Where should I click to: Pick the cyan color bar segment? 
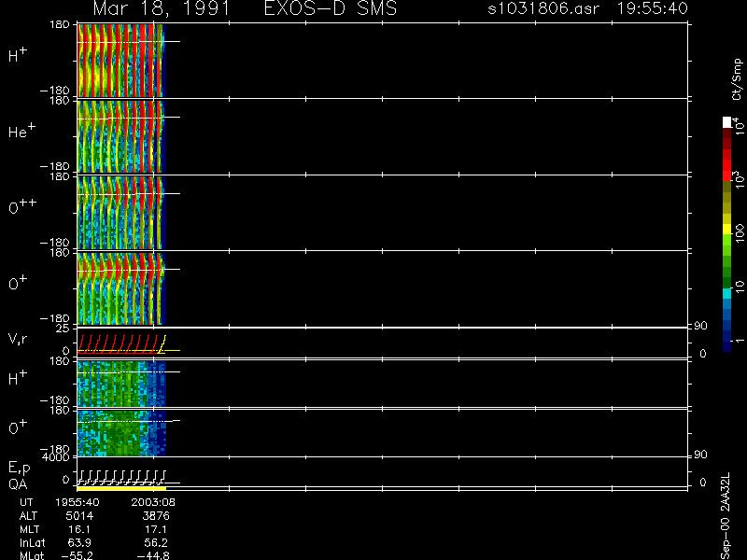pos(727,293)
